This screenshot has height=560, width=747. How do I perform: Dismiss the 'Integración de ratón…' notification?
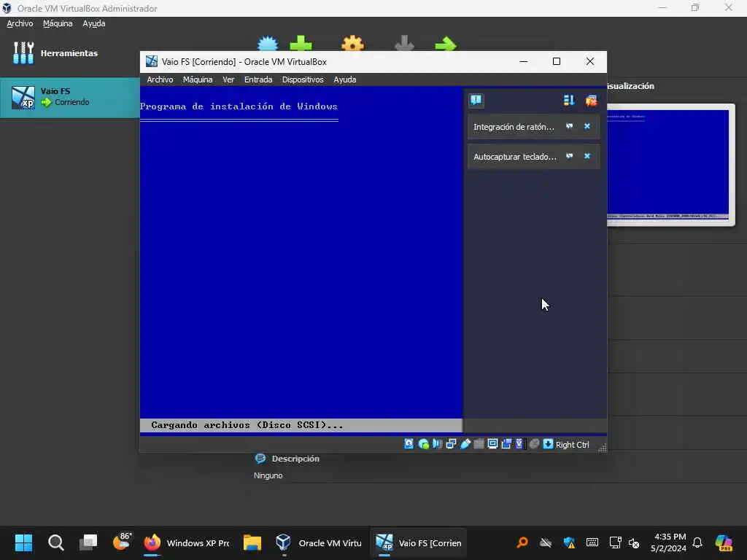(x=587, y=126)
